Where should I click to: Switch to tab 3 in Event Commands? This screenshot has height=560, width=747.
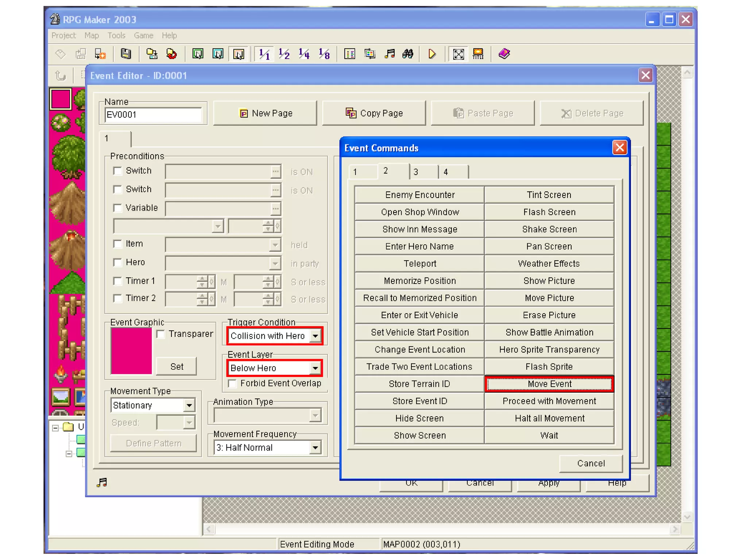point(423,172)
